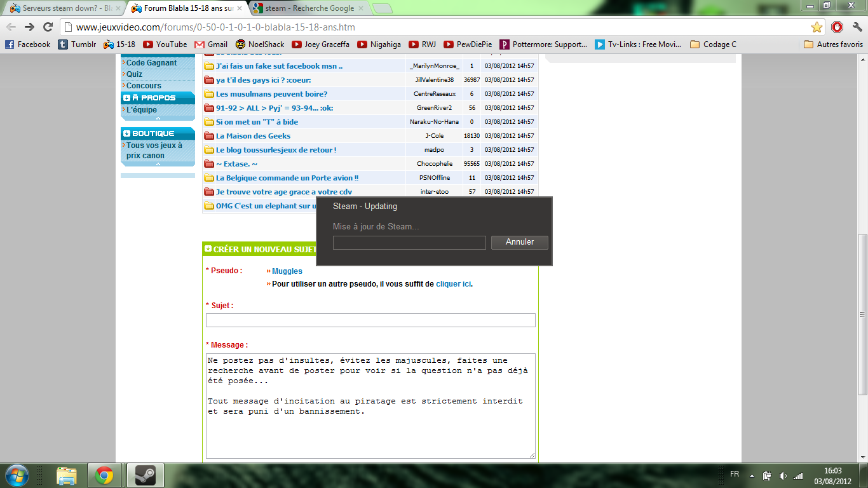Click the power plug tray icon

pos(767,475)
